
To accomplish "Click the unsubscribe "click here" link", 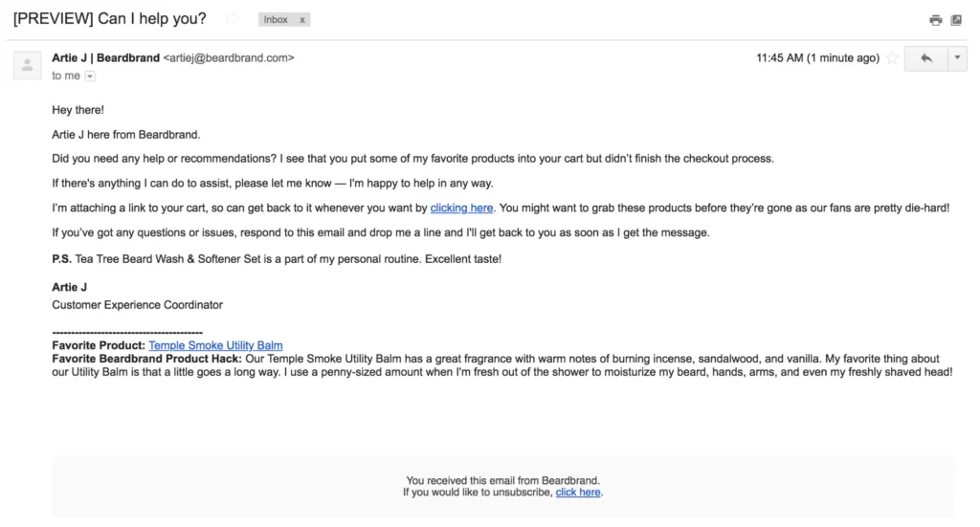I will coord(578,492).
